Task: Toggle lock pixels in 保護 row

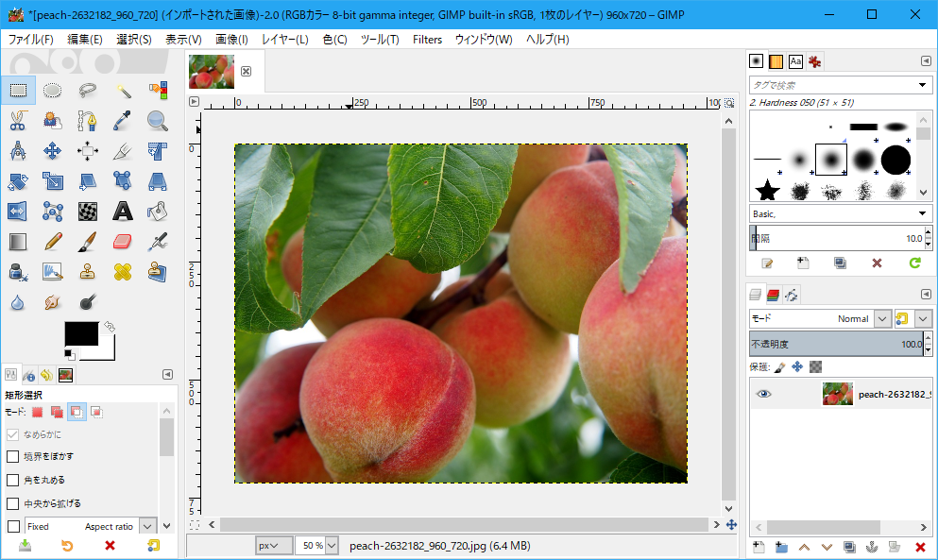Action: [x=779, y=366]
